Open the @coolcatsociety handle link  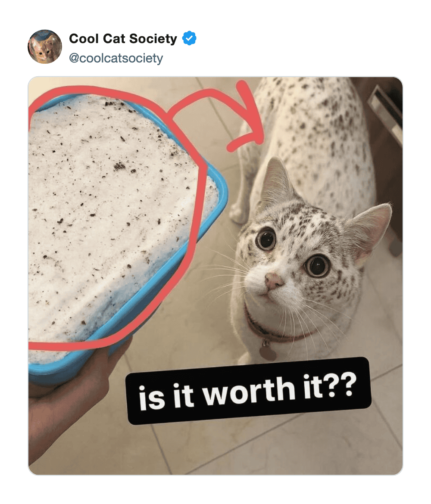click(x=116, y=58)
